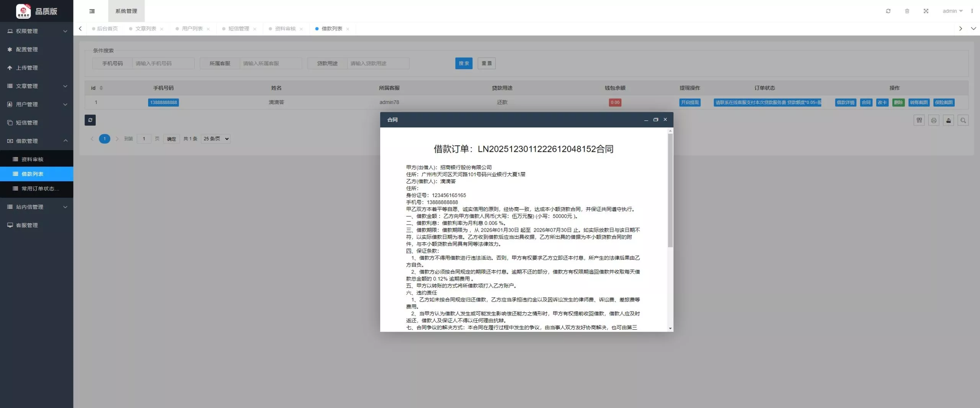Screen dimensions: 980x408
Task: Click the print icon on table toolbar
Action: tap(934, 120)
